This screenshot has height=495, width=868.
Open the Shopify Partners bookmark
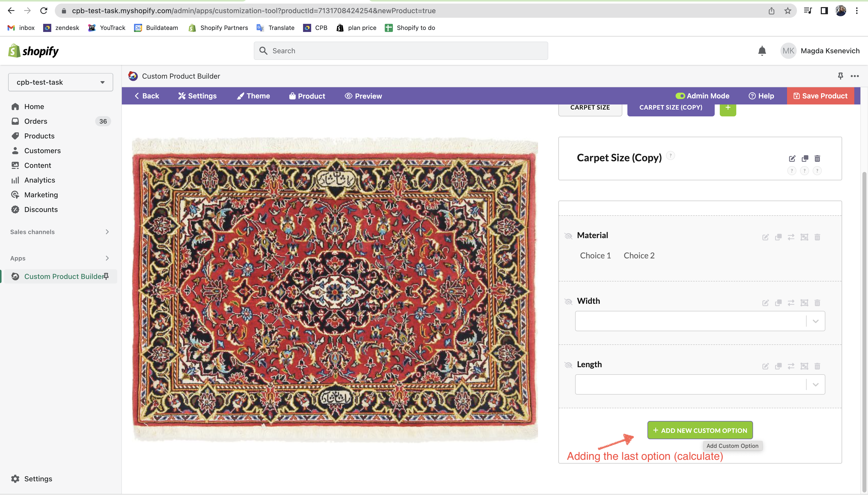218,28
